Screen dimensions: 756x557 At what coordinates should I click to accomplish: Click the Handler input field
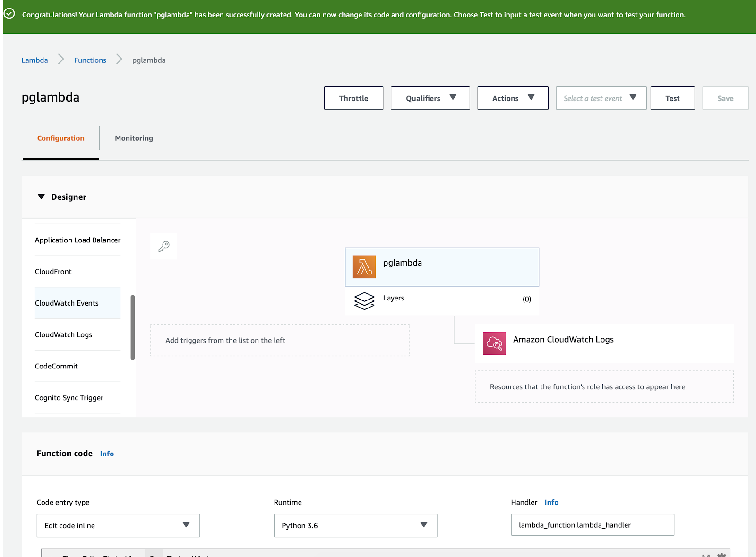(x=593, y=525)
